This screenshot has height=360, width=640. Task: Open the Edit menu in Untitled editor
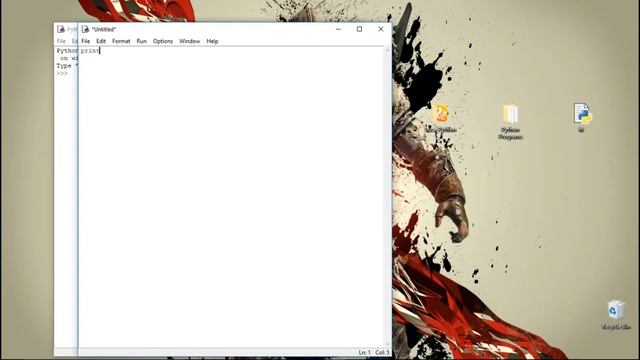tap(101, 41)
